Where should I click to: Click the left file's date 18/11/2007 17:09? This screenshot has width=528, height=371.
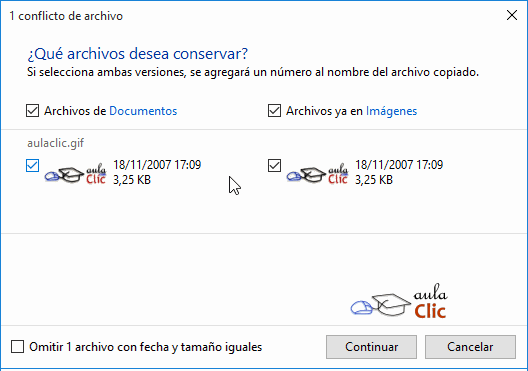pyautogui.click(x=157, y=165)
